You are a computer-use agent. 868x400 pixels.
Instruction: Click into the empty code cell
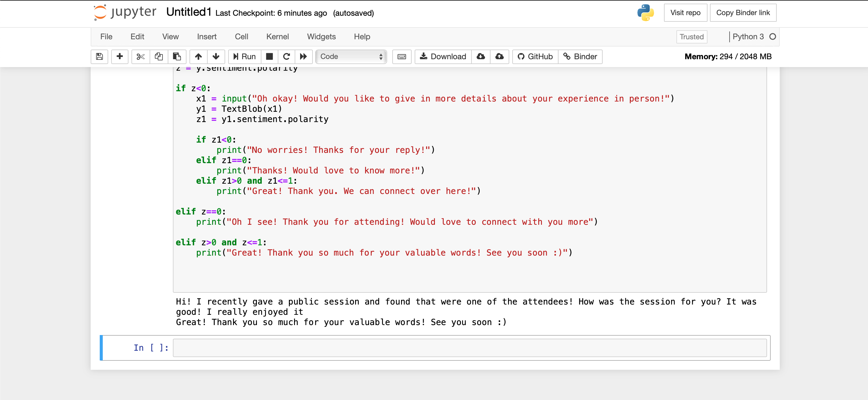pos(469,348)
